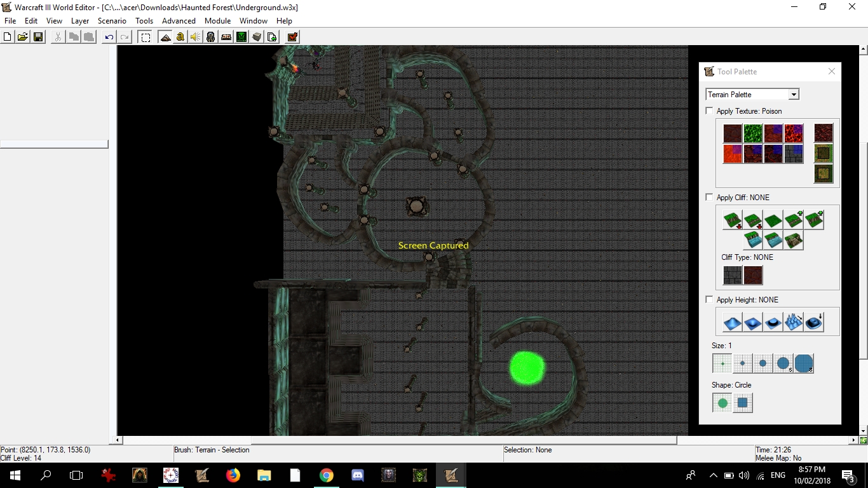The image size is (868, 488).
Task: Open the File menu
Action: pos(10,21)
